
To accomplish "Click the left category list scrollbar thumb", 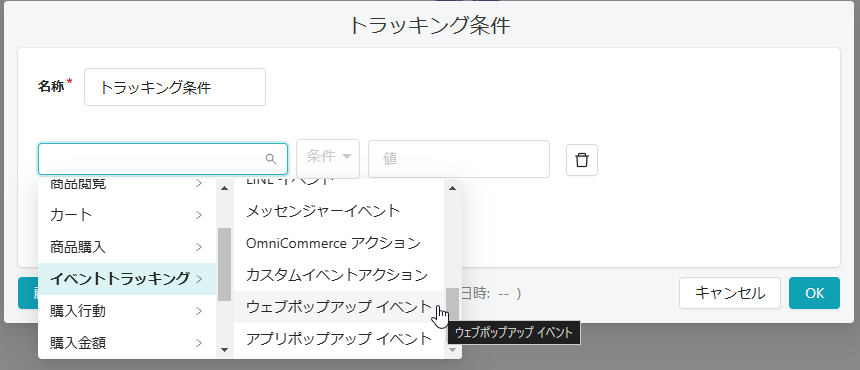I will click(224, 264).
